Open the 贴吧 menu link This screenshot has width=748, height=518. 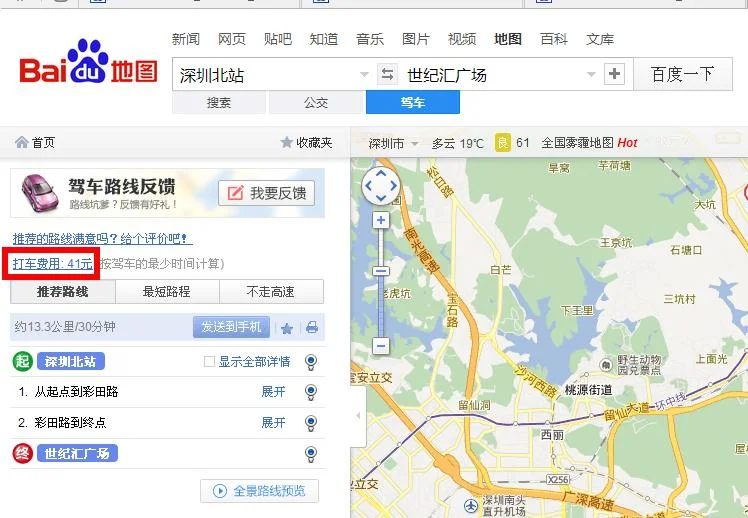(278, 39)
